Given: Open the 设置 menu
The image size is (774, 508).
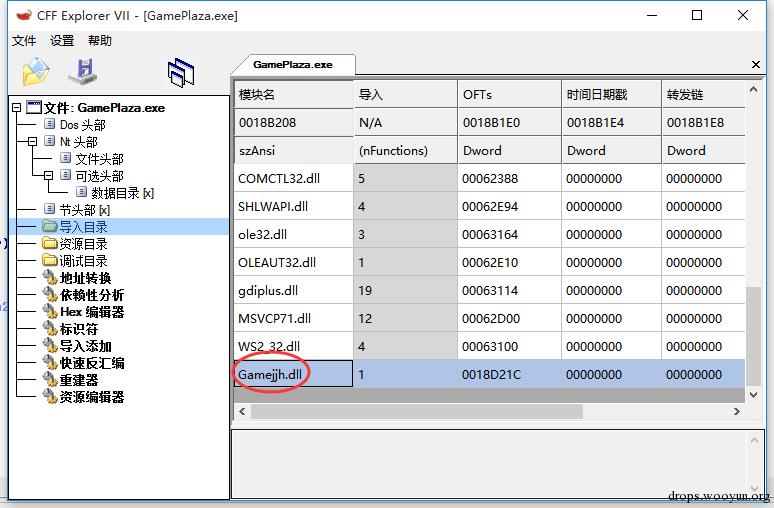Looking at the screenshot, I should tap(62, 40).
